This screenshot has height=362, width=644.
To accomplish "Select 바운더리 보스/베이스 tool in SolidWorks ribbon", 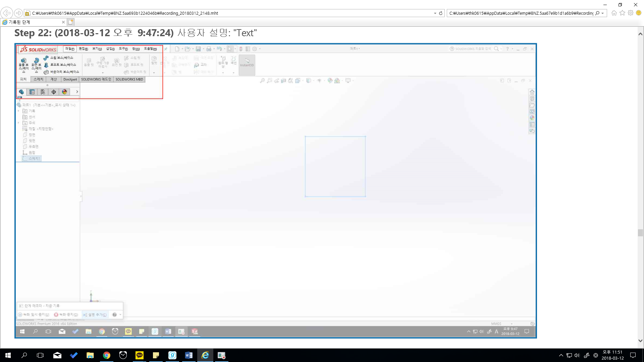I will point(61,72).
